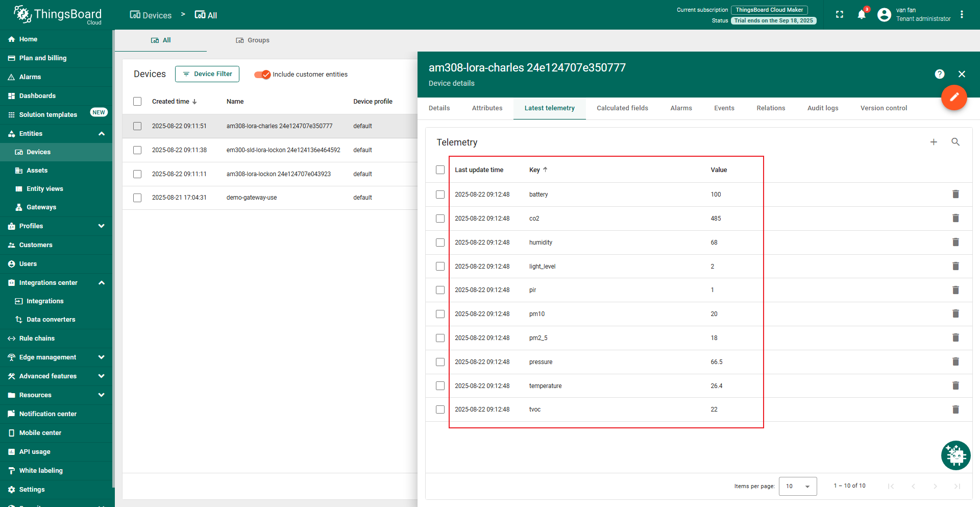Open Alarms in the sidebar
The image size is (980, 507).
tap(56, 77)
